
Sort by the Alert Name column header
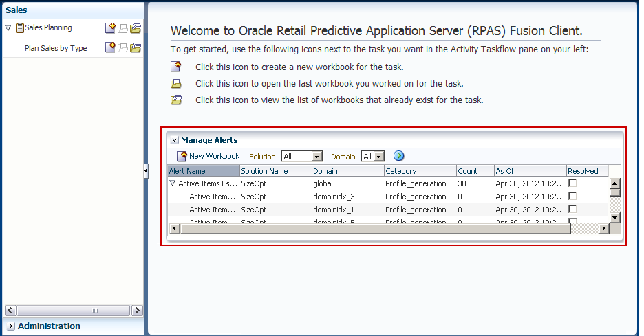click(204, 171)
